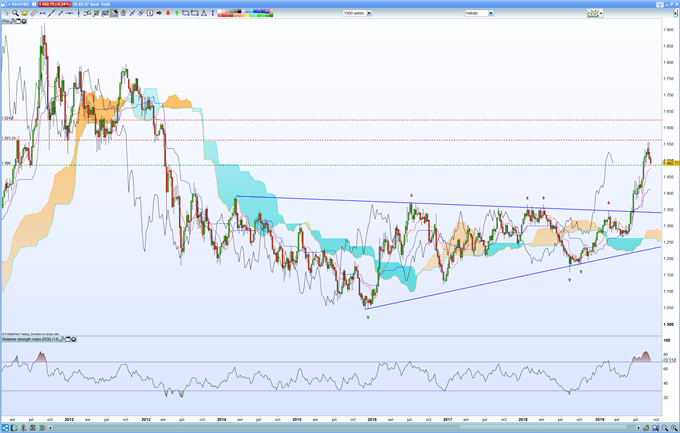Select the black right-arrow drawing tool
The width and height of the screenshot is (680, 433).
click(x=159, y=13)
